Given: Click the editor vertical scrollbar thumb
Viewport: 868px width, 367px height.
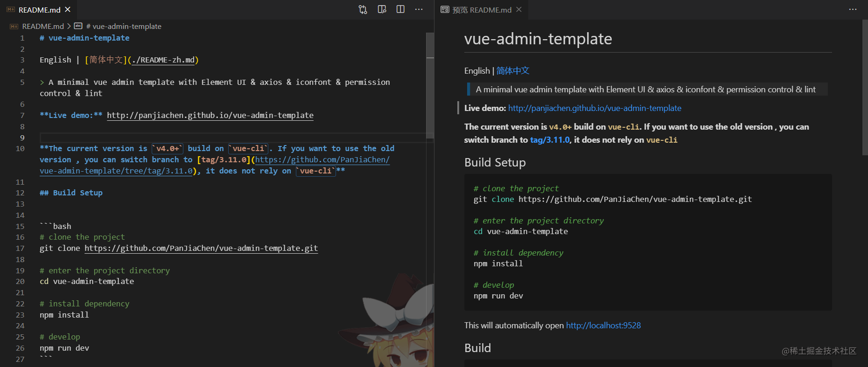Looking at the screenshot, I should pos(430,85).
